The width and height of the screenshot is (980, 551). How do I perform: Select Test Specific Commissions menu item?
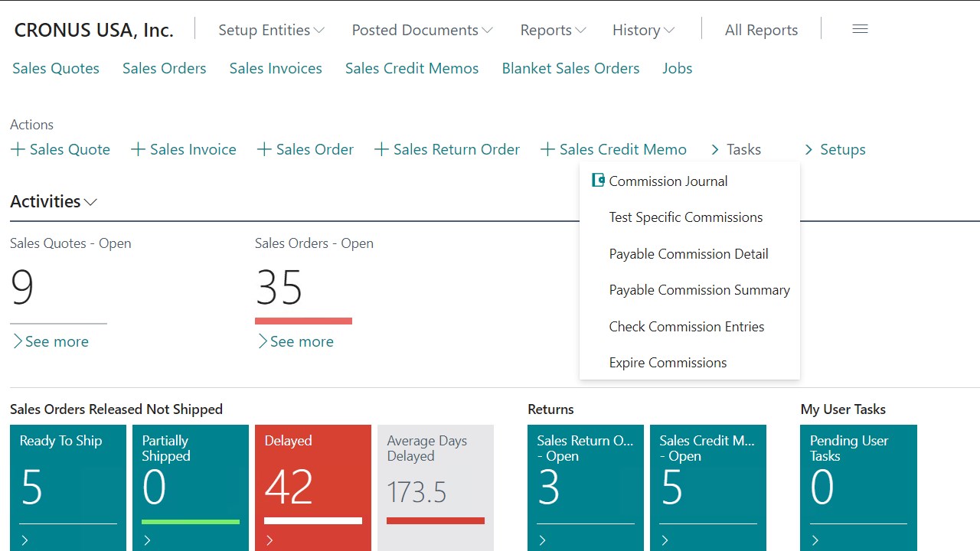click(x=685, y=217)
